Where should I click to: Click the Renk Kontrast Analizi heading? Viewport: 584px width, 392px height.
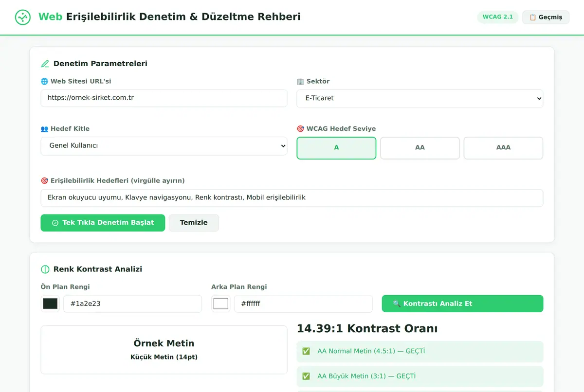[98, 269]
